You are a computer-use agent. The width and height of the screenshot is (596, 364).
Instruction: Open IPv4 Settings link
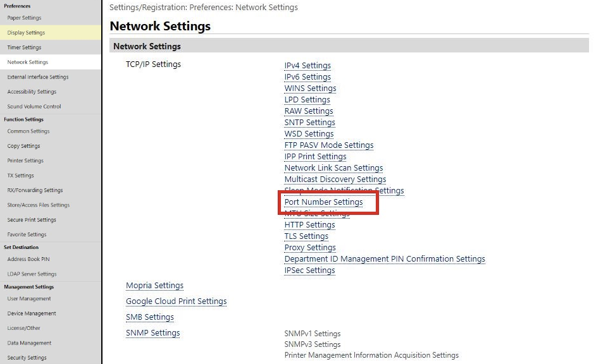point(307,66)
